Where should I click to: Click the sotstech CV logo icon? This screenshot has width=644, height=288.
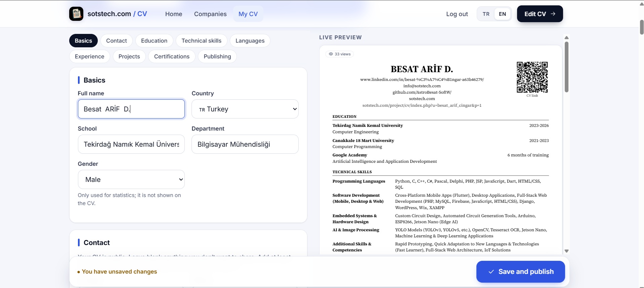click(x=76, y=14)
